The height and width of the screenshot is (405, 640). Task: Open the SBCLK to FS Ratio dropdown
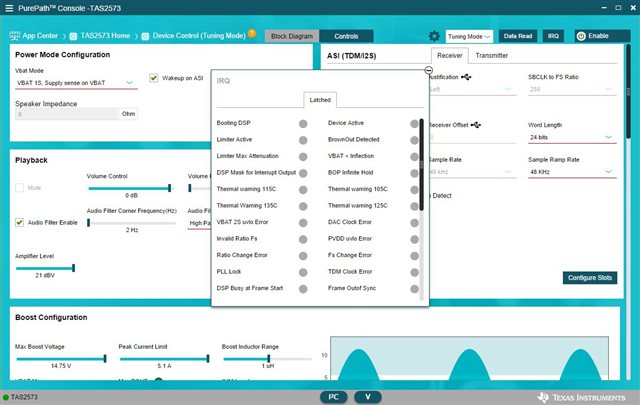click(x=572, y=89)
